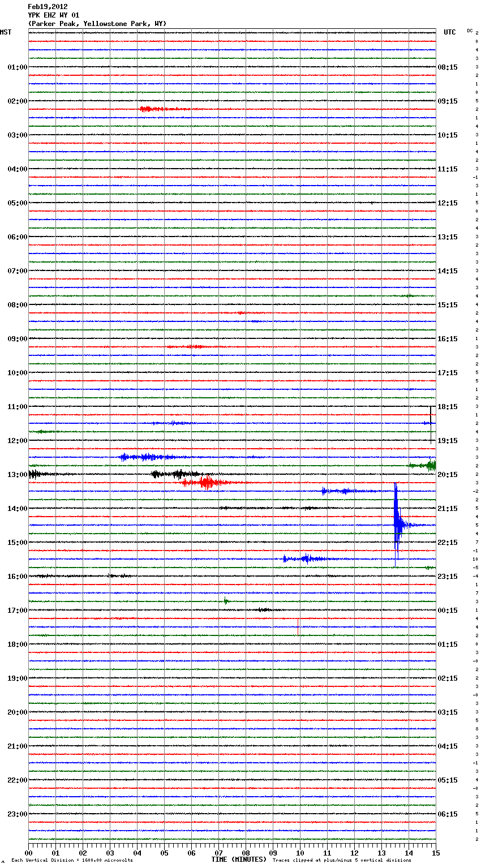Image resolution: width=481 pixels, height=868 pixels.
Task: Click the minute 03 tick label on bottom axis
Action: coord(110,853)
